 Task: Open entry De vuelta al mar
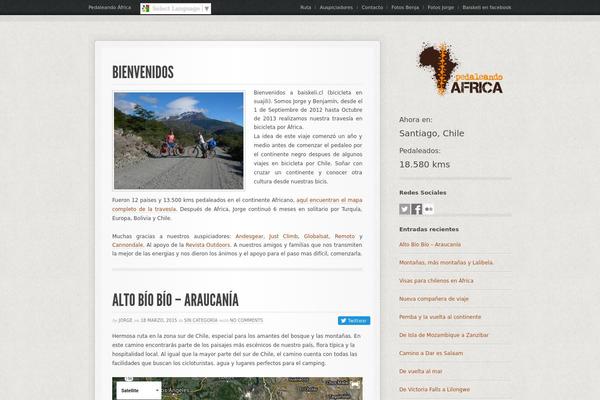tap(421, 371)
